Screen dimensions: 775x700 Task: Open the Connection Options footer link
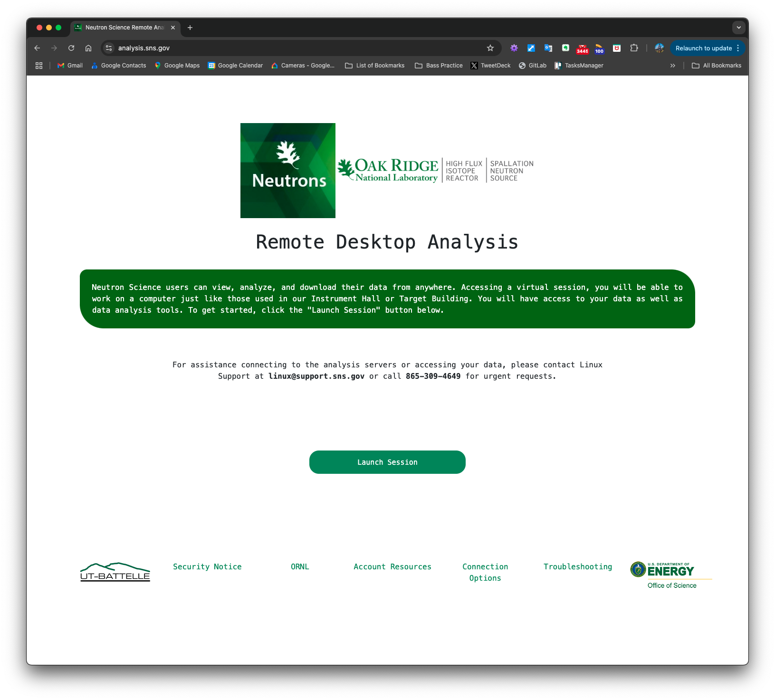click(485, 572)
